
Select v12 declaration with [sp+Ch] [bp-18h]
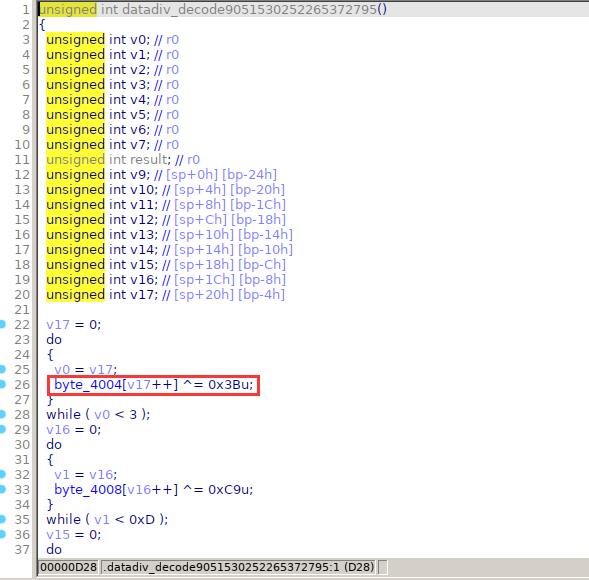point(166,220)
